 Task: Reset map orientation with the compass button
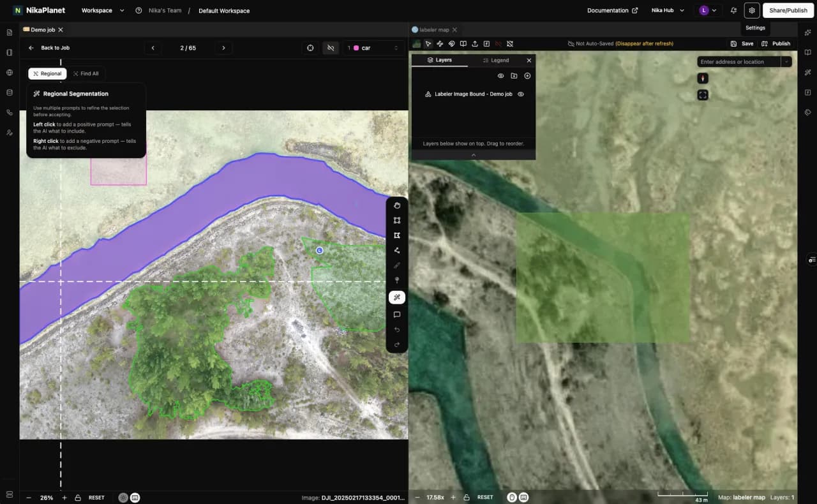tap(703, 78)
